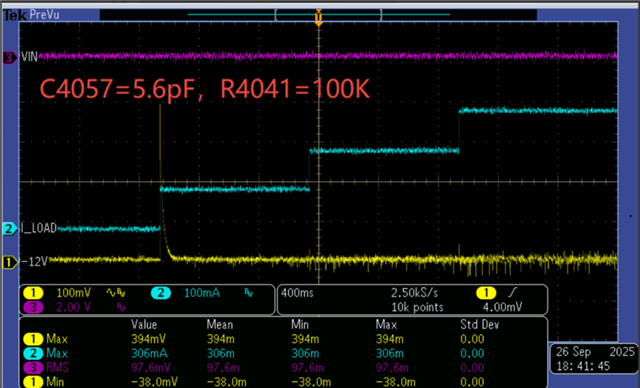
Task: Click the channel 2 bandwidth limit icon
Action: pos(249,293)
